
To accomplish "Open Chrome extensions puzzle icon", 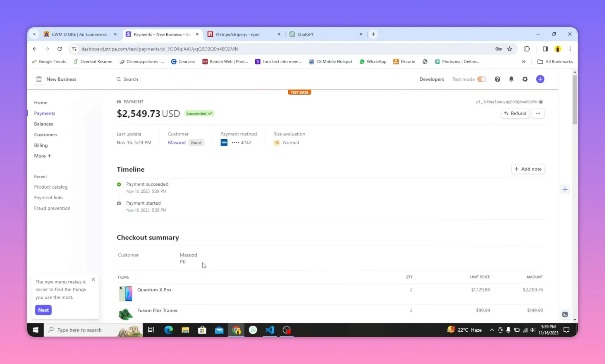I will [527, 49].
